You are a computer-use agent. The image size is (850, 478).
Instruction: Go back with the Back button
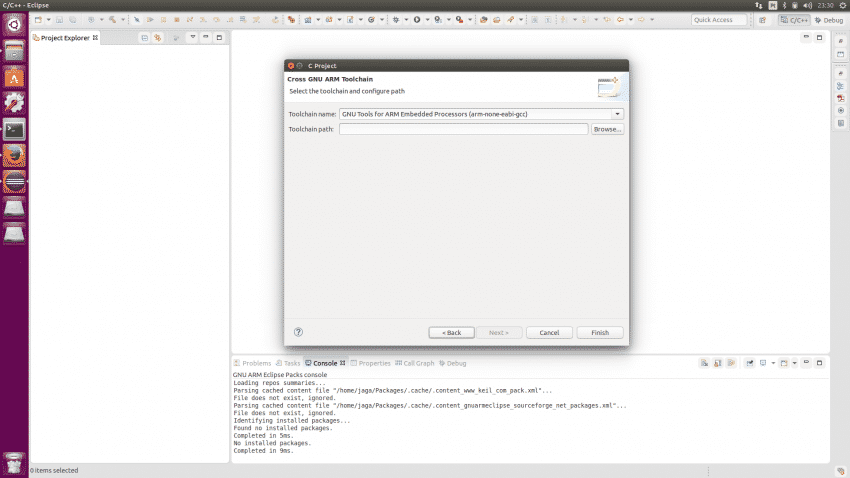tap(451, 332)
